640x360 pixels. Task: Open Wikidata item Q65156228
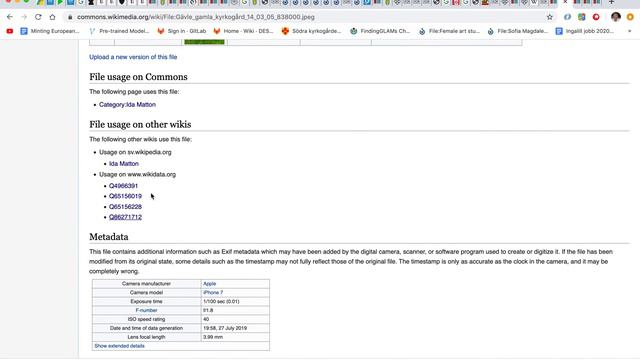pyautogui.click(x=125, y=207)
